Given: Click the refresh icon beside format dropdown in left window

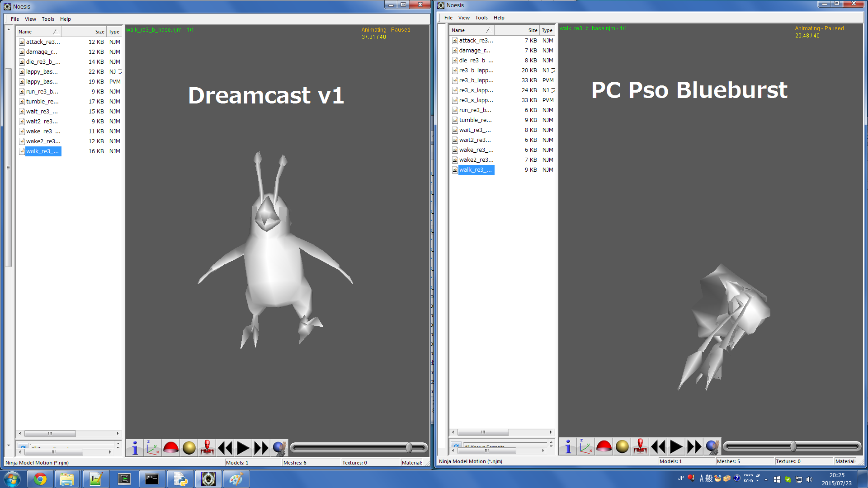Looking at the screenshot, I should tap(23, 446).
